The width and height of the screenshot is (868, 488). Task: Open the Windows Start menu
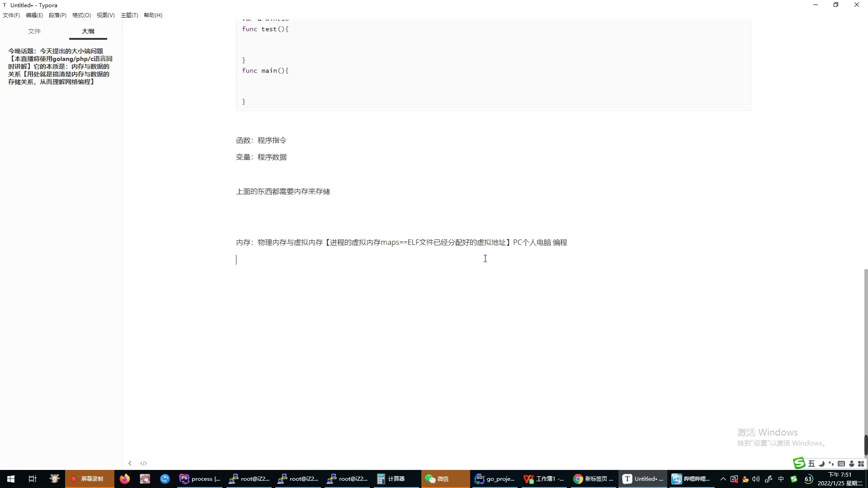tap(11, 479)
